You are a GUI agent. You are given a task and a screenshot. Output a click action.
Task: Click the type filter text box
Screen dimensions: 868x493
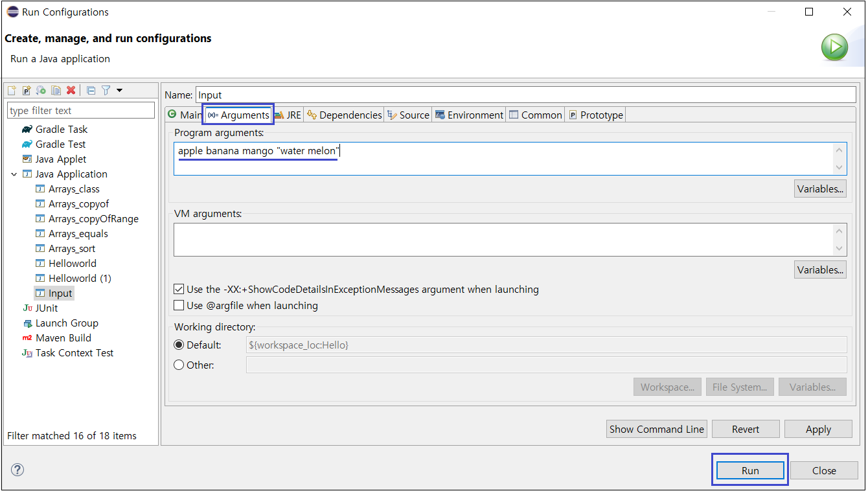(x=81, y=110)
